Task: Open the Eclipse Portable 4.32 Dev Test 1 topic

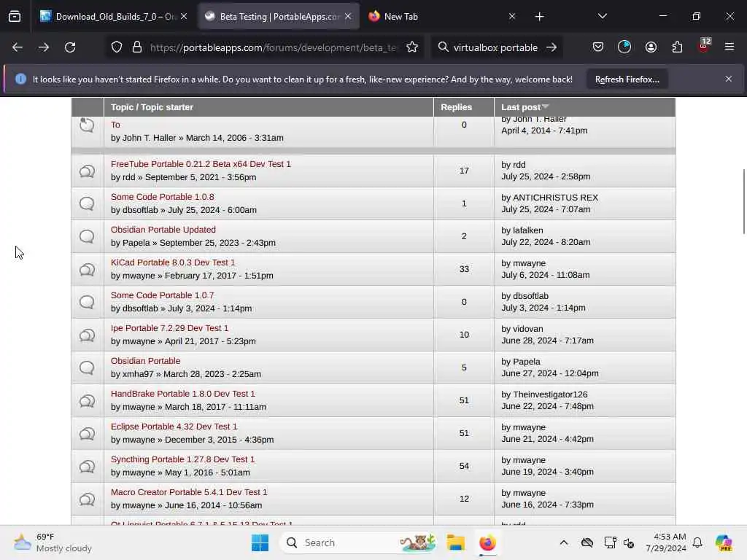Action: click(174, 427)
